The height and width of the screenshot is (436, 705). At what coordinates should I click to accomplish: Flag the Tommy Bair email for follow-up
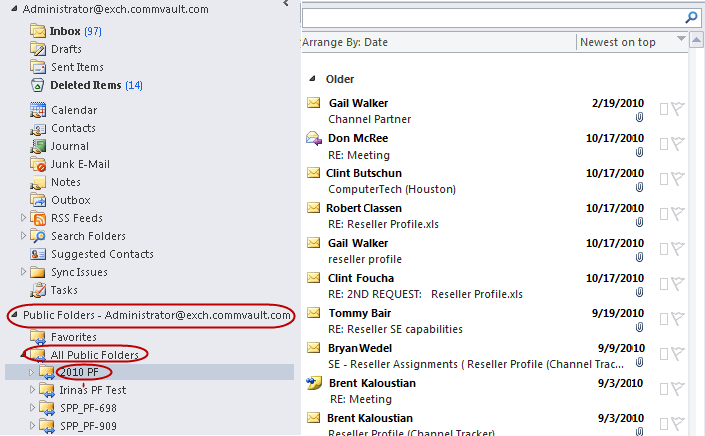click(x=677, y=320)
